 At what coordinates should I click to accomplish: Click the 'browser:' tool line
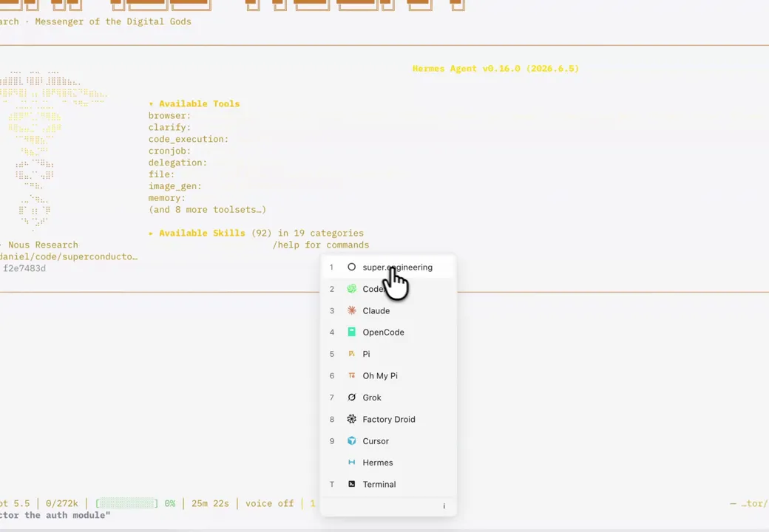tap(169, 115)
